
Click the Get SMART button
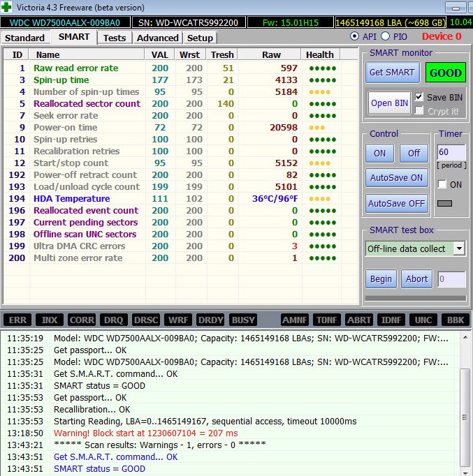pos(393,73)
